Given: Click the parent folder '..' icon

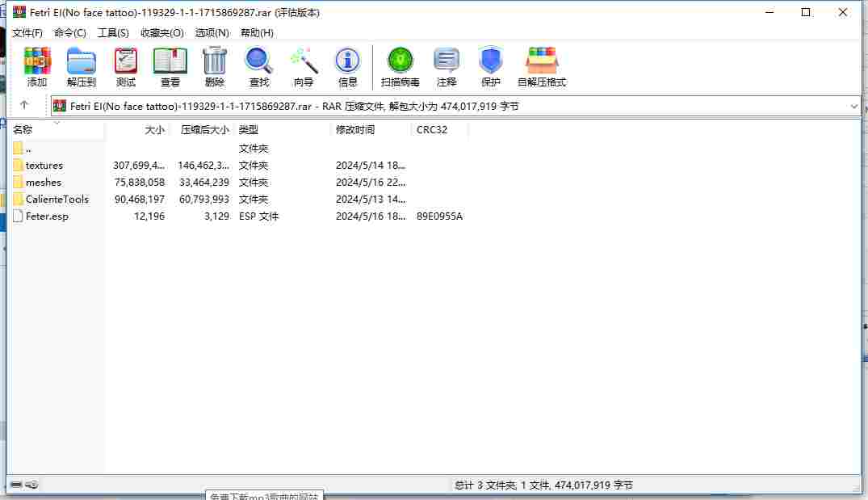Looking at the screenshot, I should tap(18, 148).
